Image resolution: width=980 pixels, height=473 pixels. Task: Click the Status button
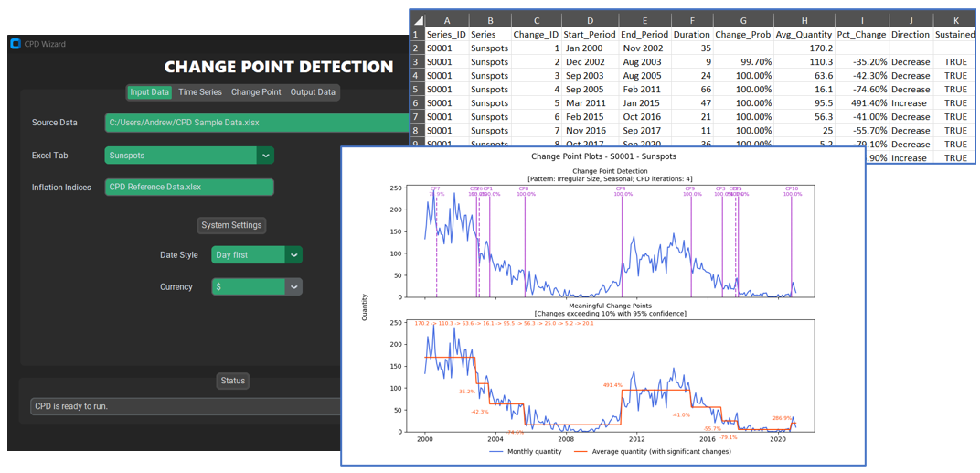[x=232, y=381]
